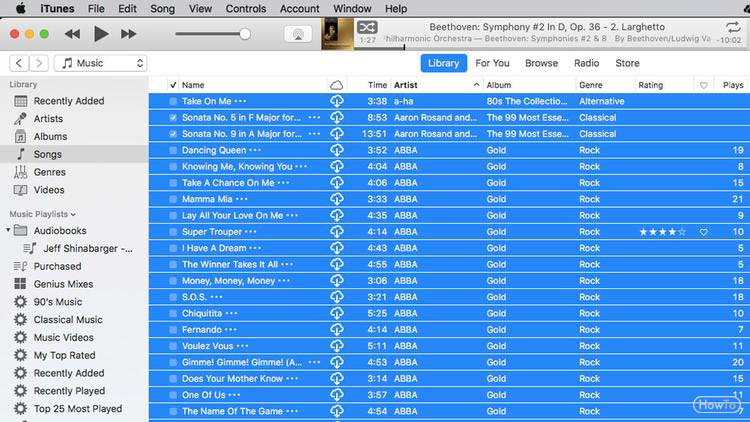Click the Beethoven album artwork thumbnail
750x422 pixels.
click(x=337, y=34)
